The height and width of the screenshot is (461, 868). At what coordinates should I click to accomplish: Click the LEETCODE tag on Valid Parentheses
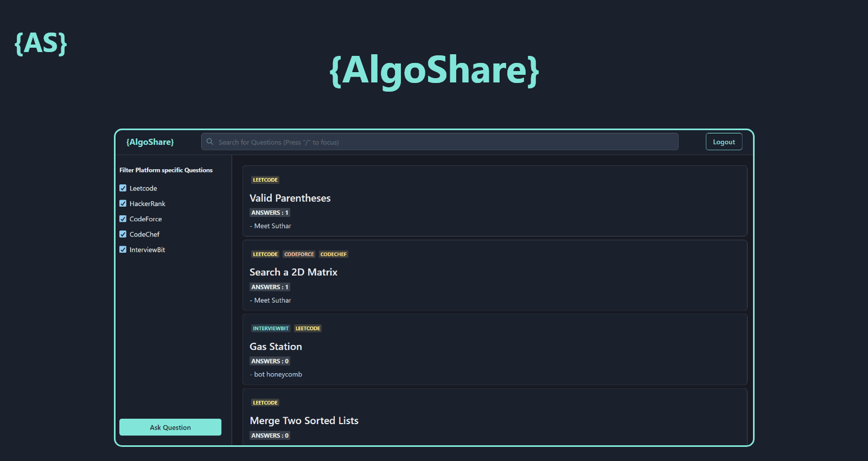point(265,180)
